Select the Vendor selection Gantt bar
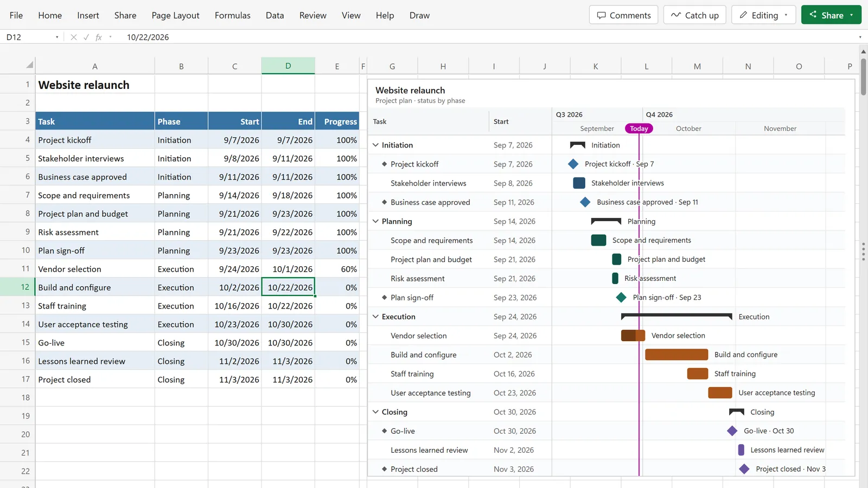Image resolution: width=868 pixels, height=488 pixels. 633,336
